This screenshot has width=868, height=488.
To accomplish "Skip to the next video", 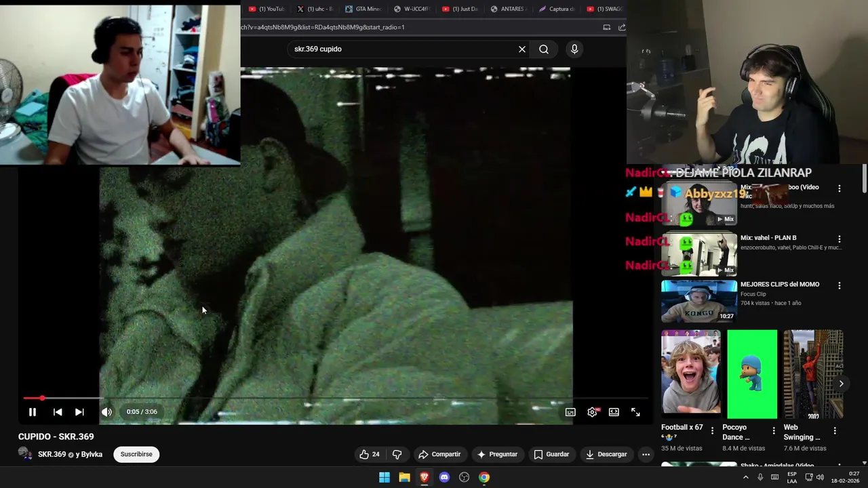I will point(79,412).
